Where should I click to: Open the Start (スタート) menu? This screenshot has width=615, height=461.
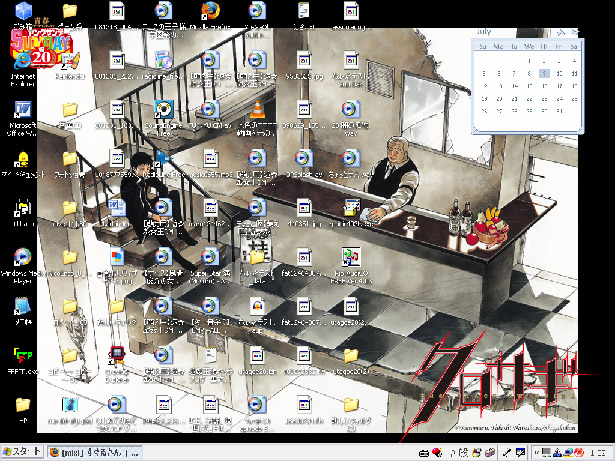point(22,452)
